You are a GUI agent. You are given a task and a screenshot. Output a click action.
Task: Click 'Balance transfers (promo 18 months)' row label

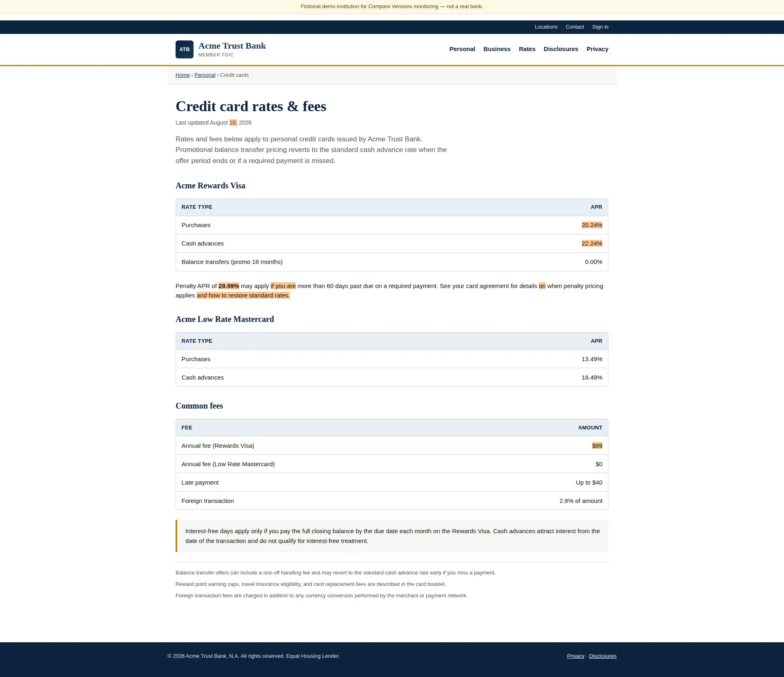click(x=232, y=262)
